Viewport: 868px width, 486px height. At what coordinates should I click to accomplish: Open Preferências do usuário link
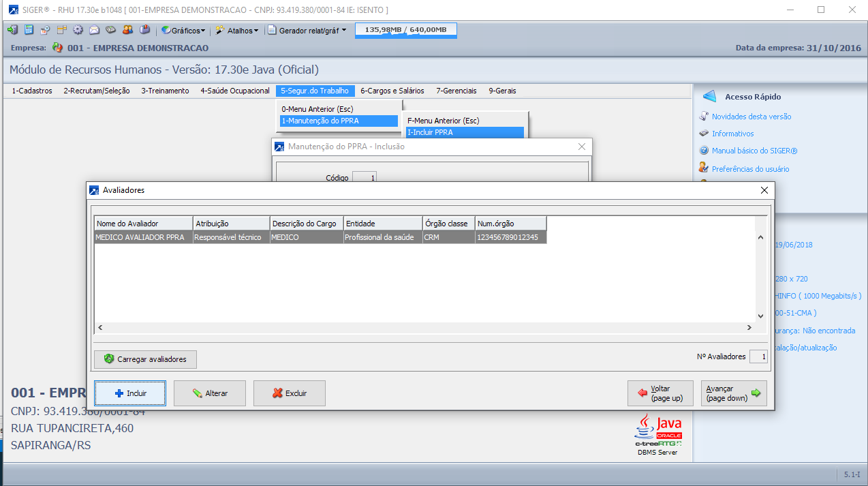[x=751, y=168]
